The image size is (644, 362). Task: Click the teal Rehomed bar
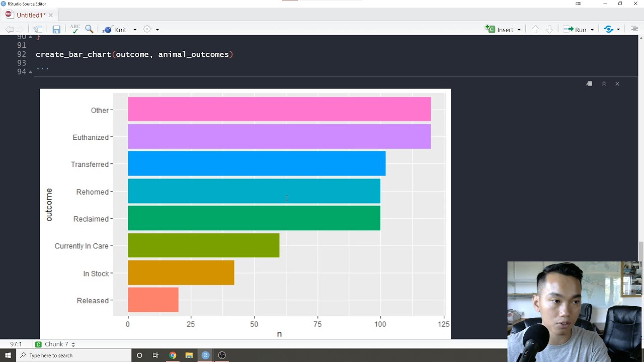click(254, 191)
